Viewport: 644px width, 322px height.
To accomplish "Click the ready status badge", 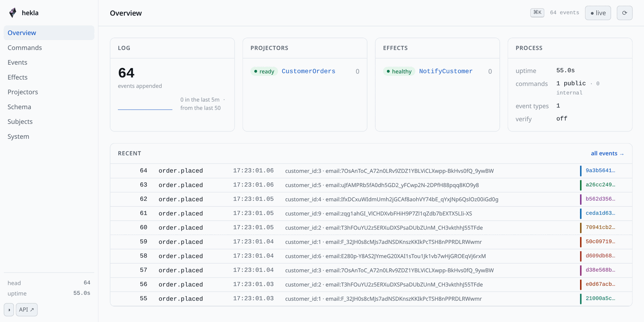I will (264, 71).
